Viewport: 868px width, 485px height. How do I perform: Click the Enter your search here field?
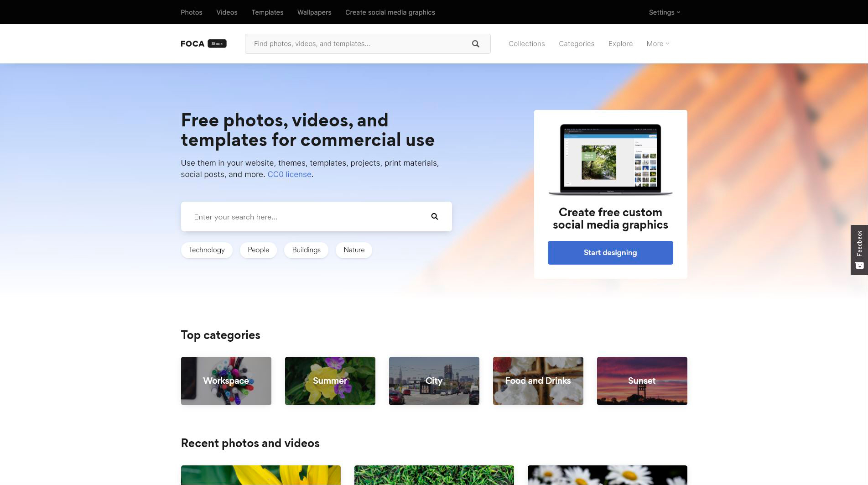click(306, 217)
